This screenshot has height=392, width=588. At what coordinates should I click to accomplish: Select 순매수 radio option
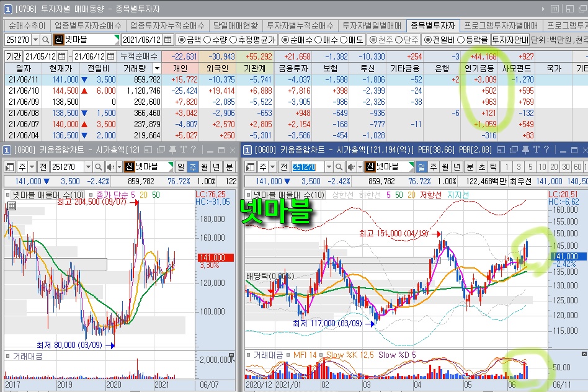(285, 40)
